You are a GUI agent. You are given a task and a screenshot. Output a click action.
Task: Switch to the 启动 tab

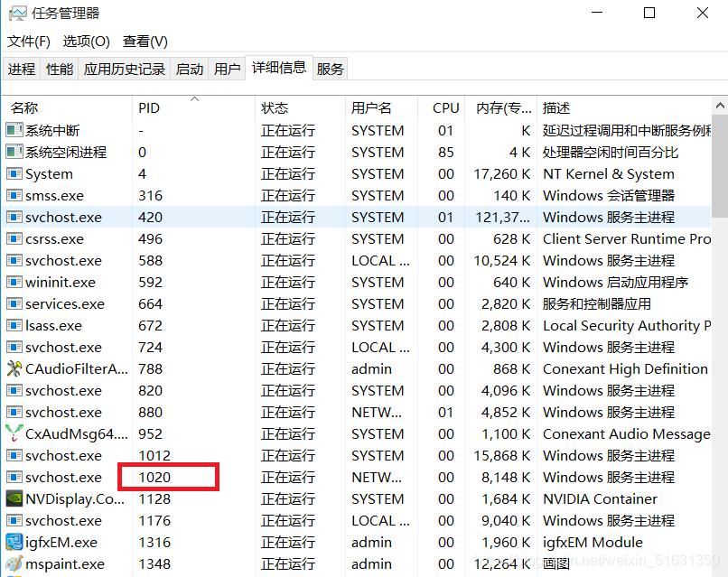coord(190,70)
